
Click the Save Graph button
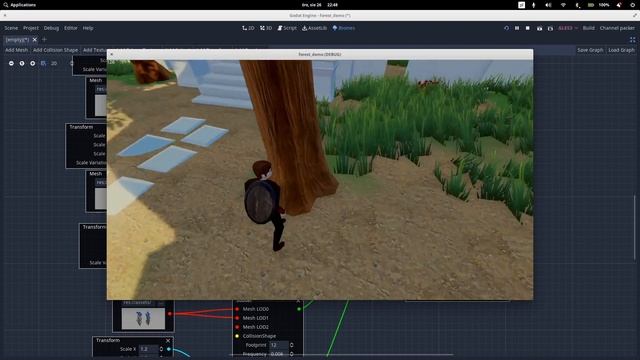coord(590,50)
